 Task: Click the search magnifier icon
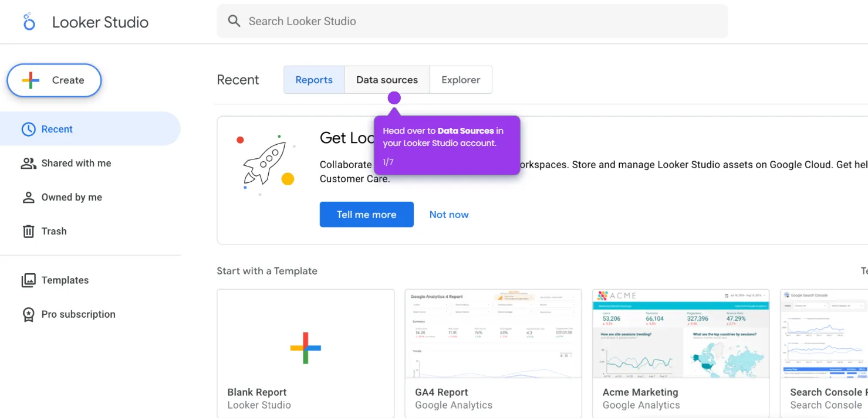coord(234,21)
